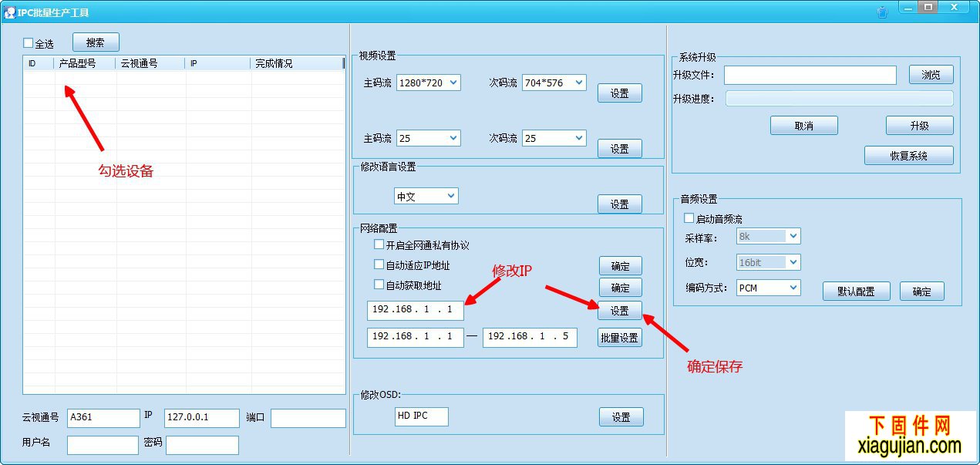Viewport: 980px width, 465px height.
Task: Click the OSD text field showing HD IPC
Action: click(421, 416)
